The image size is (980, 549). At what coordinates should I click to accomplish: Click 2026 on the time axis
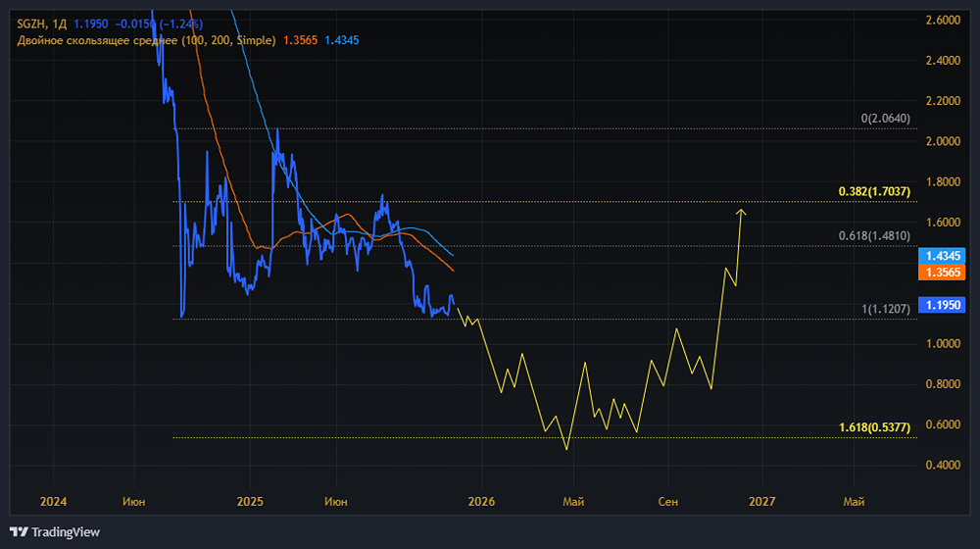481,502
